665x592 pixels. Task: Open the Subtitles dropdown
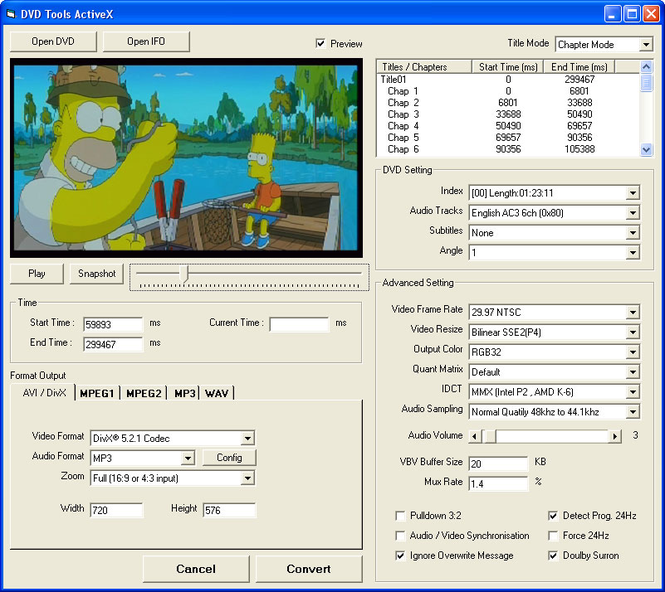tap(554, 233)
